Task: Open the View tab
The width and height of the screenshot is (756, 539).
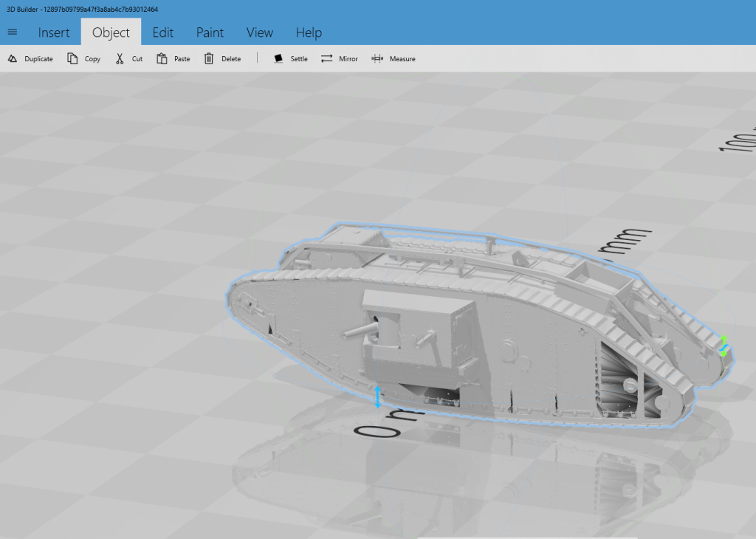Action: point(259,32)
